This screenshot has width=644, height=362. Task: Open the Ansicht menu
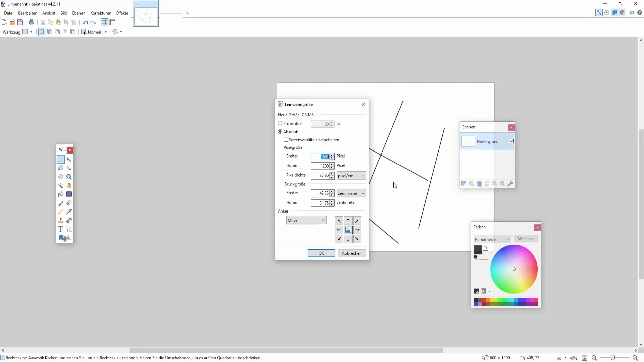[49, 13]
